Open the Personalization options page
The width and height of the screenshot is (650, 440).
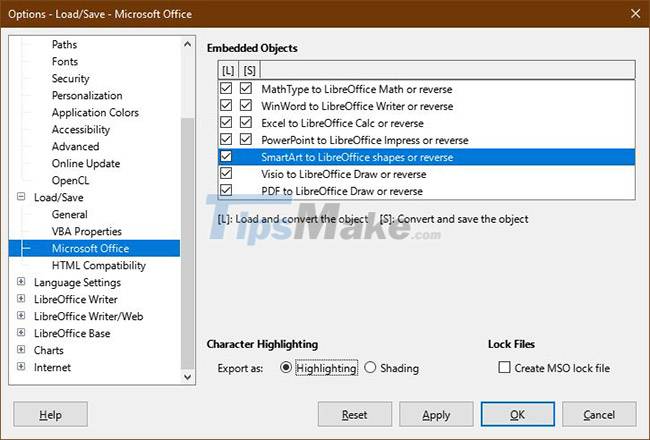tap(87, 95)
